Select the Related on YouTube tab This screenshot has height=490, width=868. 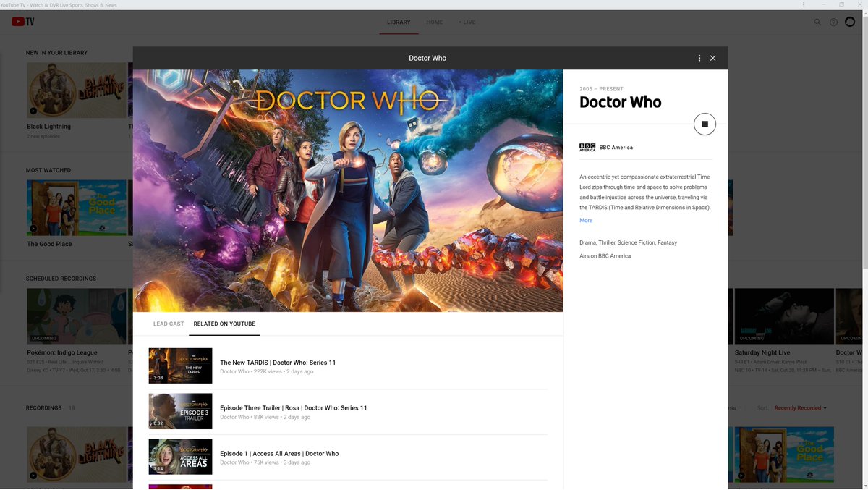(224, 324)
